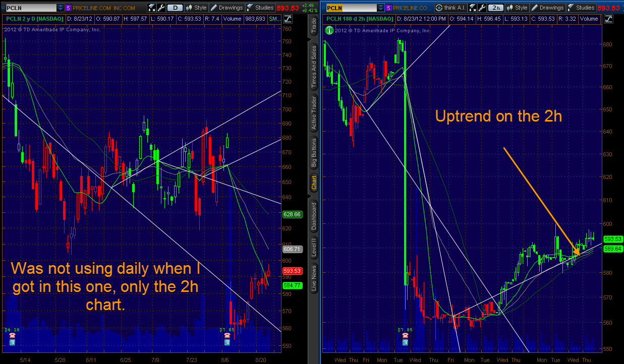Click the small link circle left of the left symbol field

tap(3, 8)
